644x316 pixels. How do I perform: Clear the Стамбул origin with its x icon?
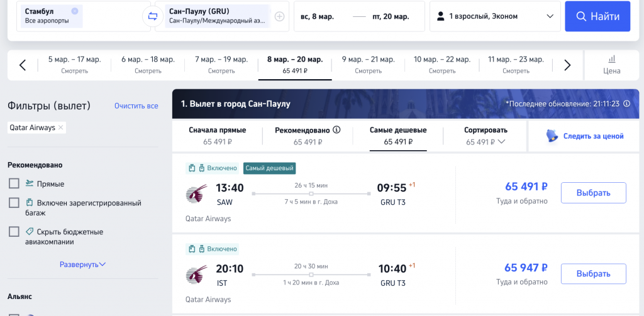[74, 11]
